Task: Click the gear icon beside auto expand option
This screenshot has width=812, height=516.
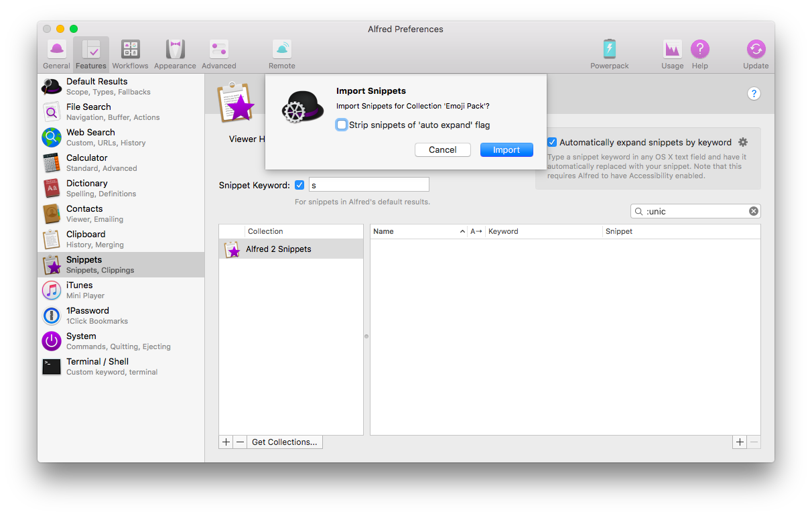Action: tap(742, 142)
